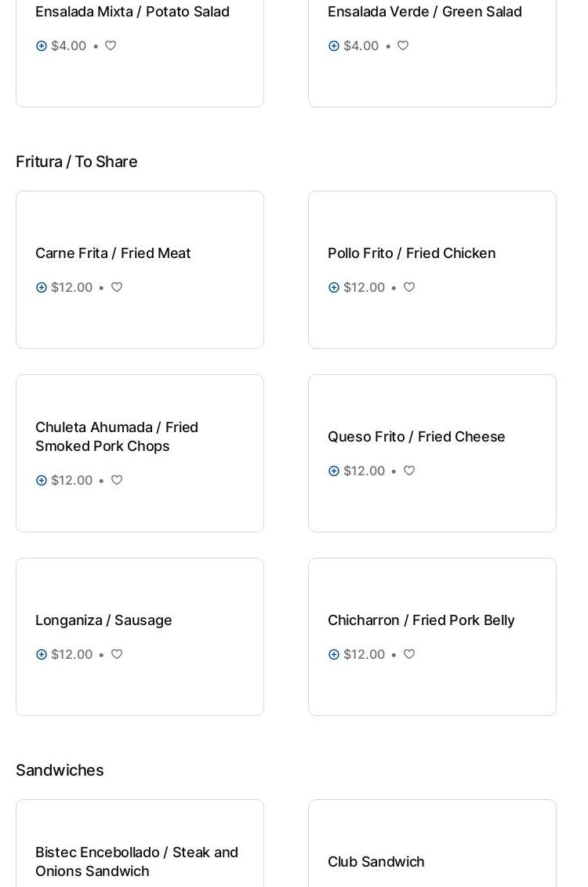Select Bistec Encebollado sandwich title
The height and width of the screenshot is (887, 588).
pyautogui.click(x=136, y=862)
